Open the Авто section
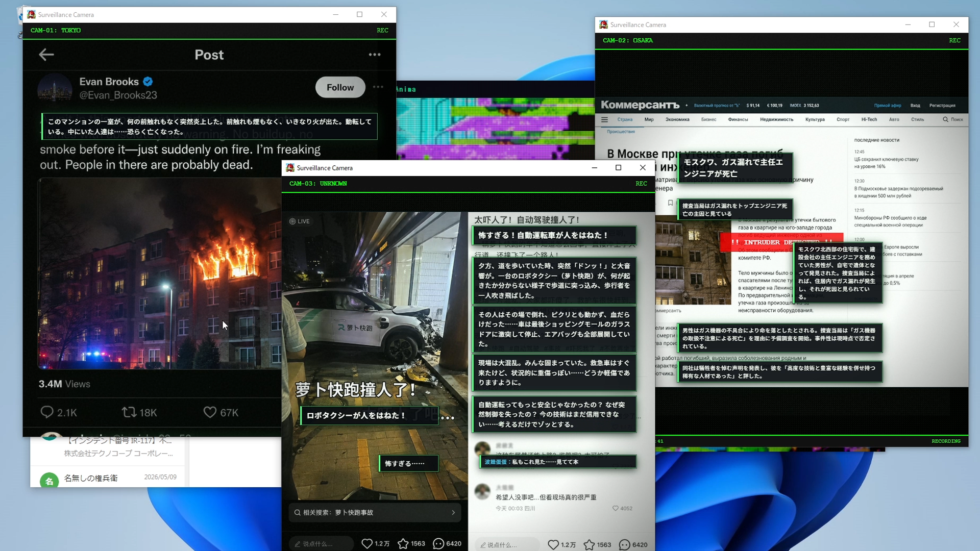 [894, 120]
